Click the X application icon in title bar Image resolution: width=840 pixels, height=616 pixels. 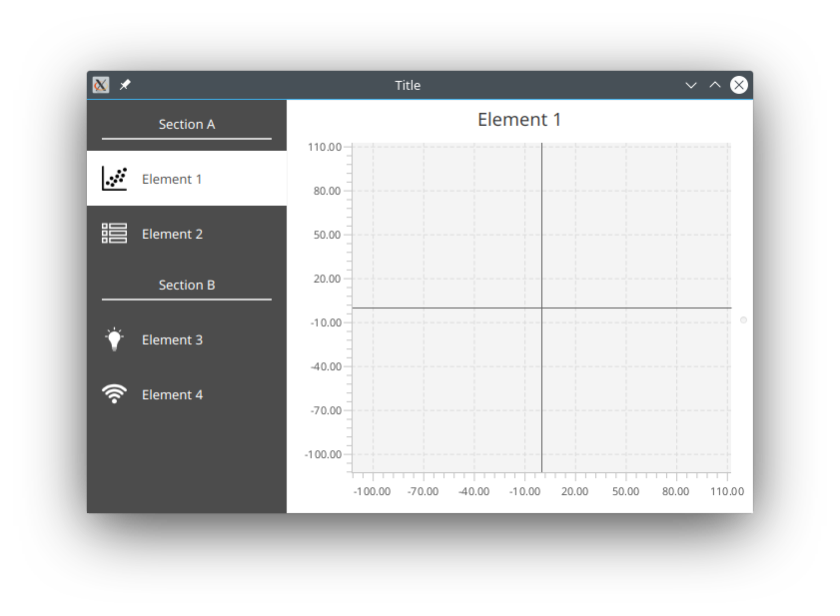(x=101, y=85)
